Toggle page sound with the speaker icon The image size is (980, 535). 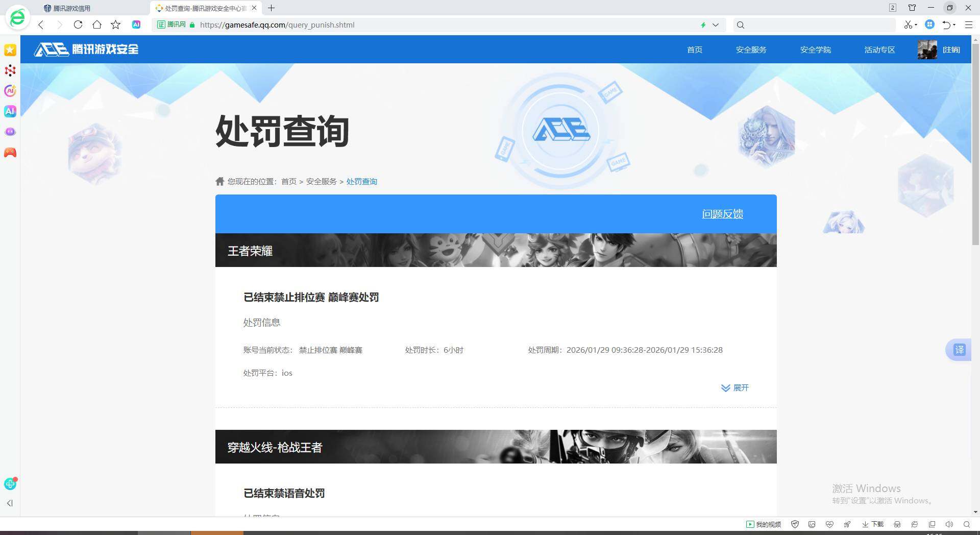[x=949, y=524]
